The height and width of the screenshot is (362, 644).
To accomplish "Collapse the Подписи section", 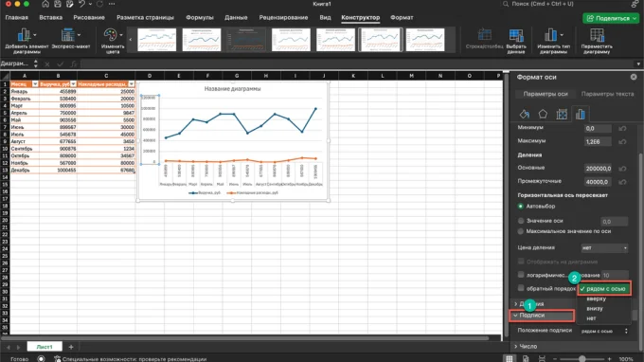I will pyautogui.click(x=515, y=316).
